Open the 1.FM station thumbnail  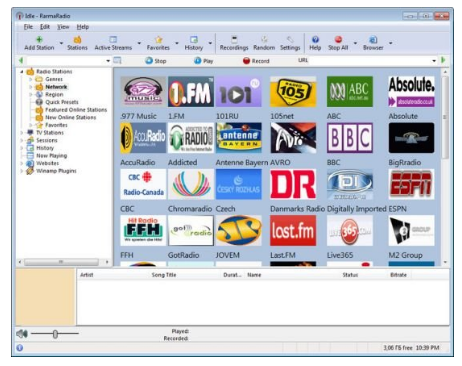pos(191,92)
